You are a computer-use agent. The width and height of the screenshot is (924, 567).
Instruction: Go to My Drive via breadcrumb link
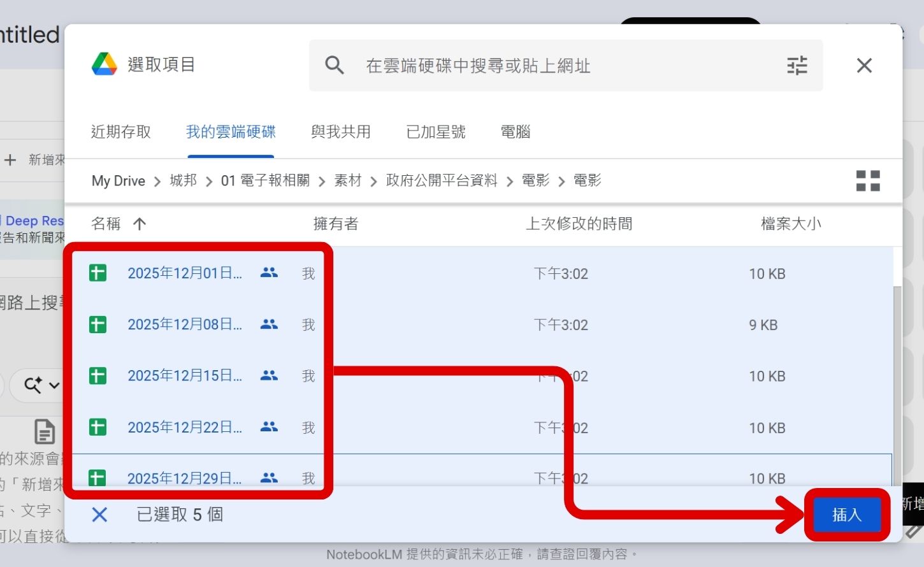click(x=118, y=180)
